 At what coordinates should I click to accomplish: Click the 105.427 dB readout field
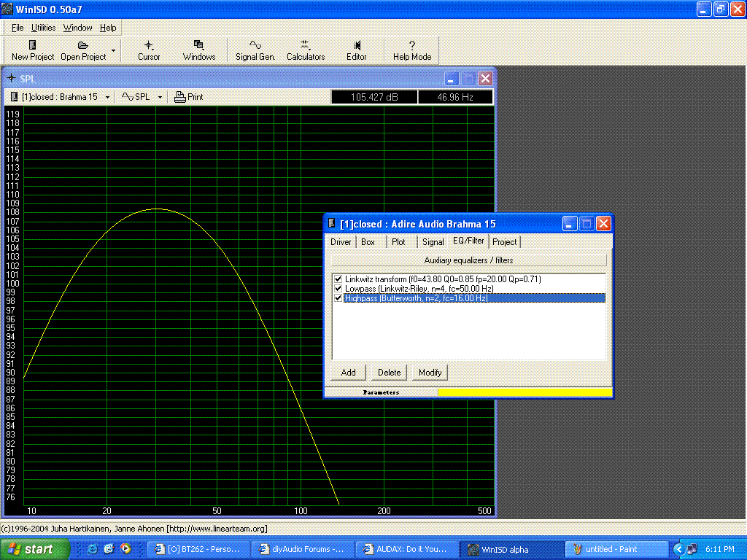374,97
